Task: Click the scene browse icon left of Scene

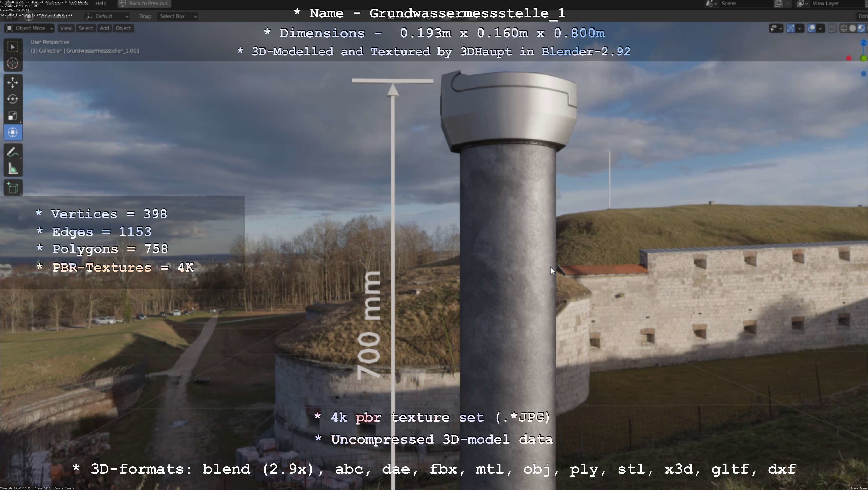Action: [x=711, y=3]
